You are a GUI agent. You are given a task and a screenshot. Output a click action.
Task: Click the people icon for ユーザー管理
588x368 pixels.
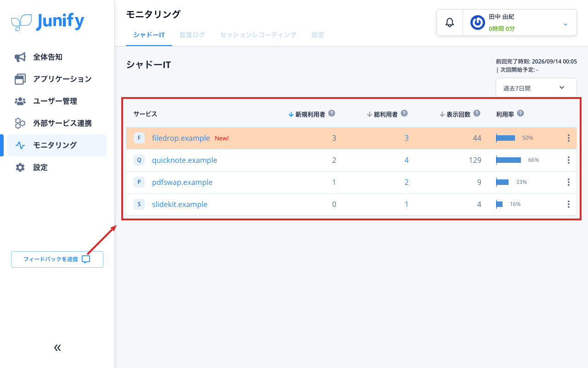[20, 101]
